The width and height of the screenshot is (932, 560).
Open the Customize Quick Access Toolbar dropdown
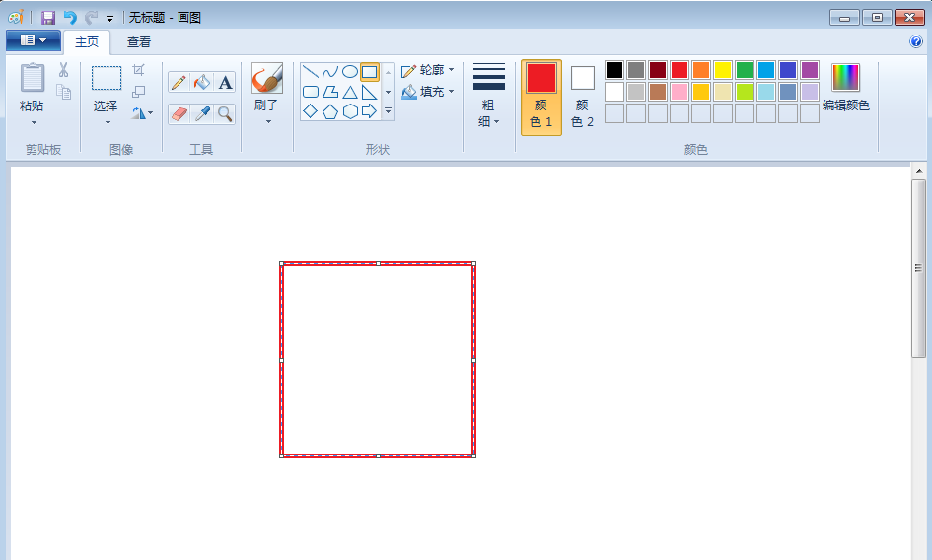point(109,19)
